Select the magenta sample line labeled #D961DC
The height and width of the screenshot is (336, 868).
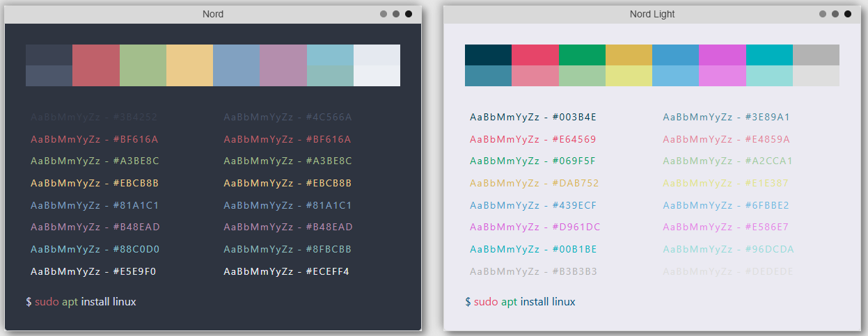tap(535, 227)
